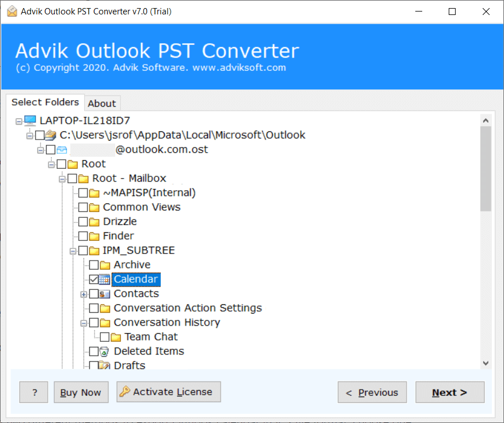The width and height of the screenshot is (504, 423).
Task: Enable the Team Chat checkbox
Action: 105,337
